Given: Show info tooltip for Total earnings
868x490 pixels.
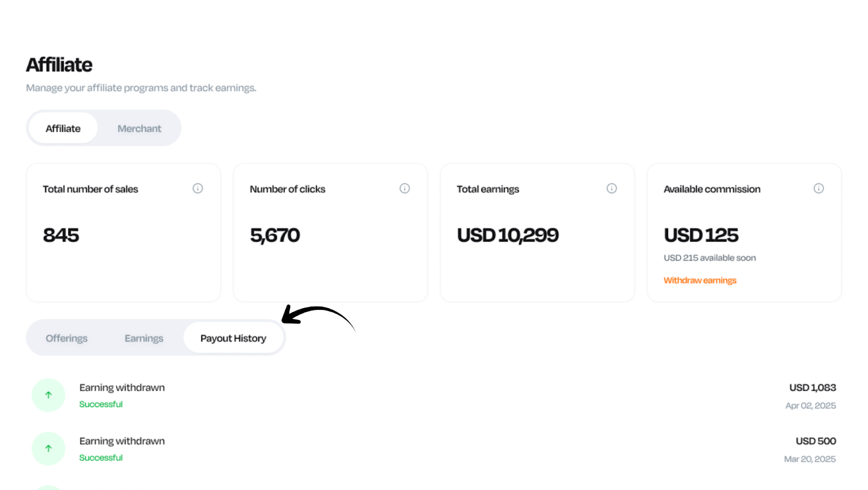Looking at the screenshot, I should tap(611, 188).
